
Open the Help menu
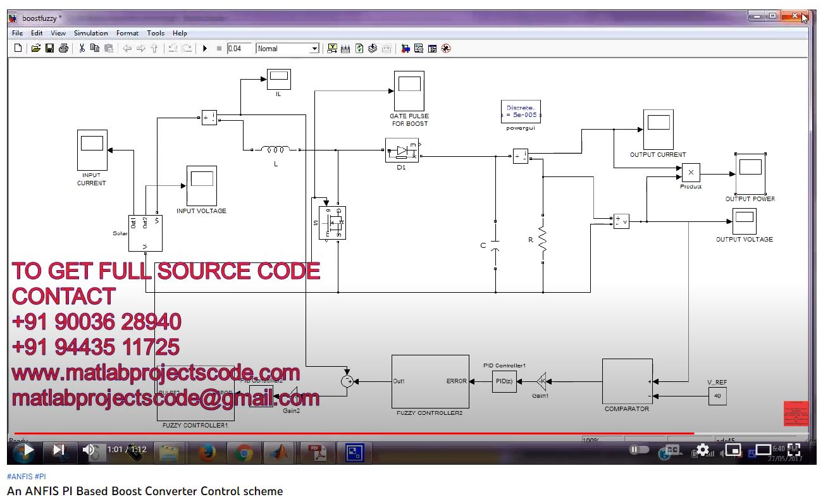pyautogui.click(x=180, y=33)
